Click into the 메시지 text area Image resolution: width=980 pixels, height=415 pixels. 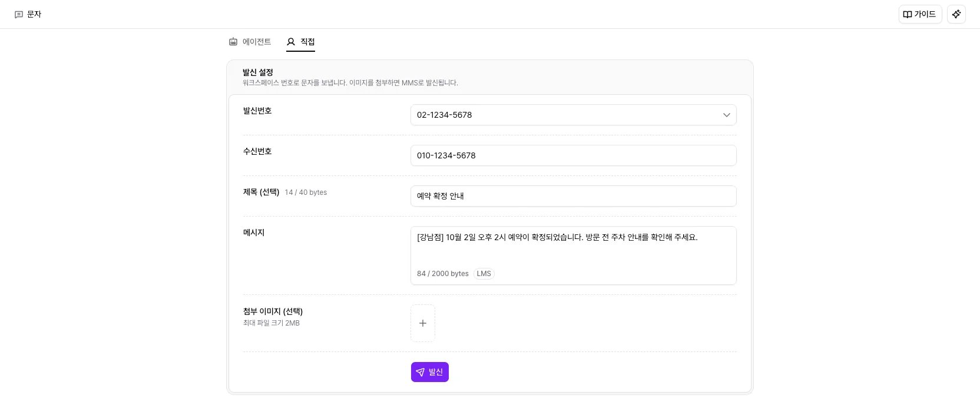[573, 255]
